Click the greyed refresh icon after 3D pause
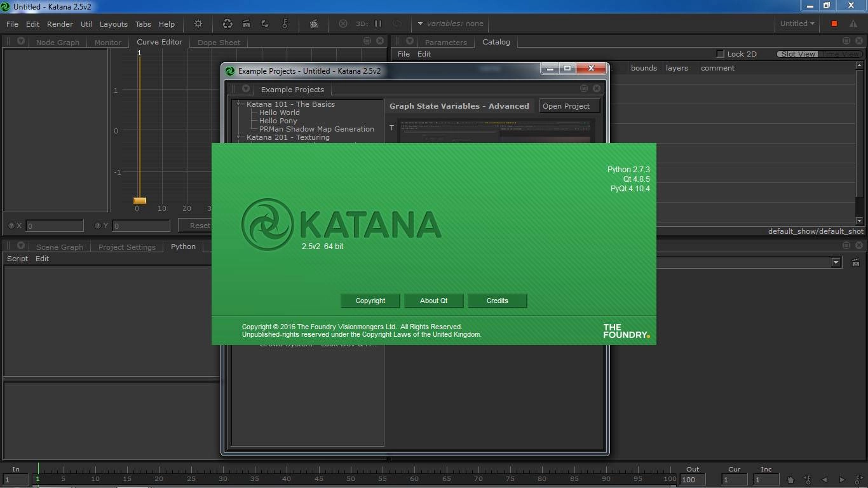 pos(397,24)
